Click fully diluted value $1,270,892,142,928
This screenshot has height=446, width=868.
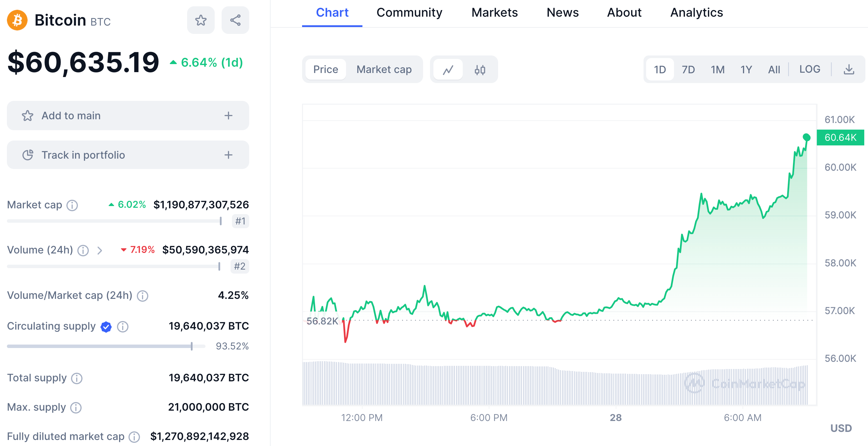coord(199,437)
